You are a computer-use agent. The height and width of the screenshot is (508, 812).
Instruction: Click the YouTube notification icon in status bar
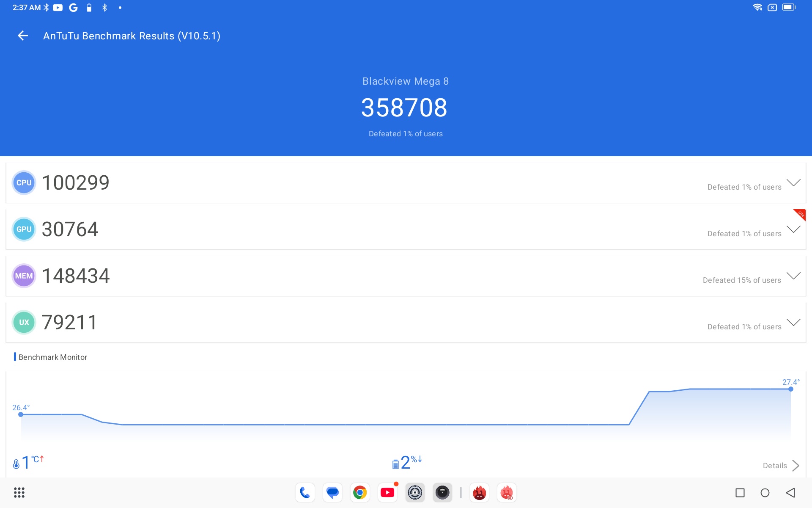(58, 8)
